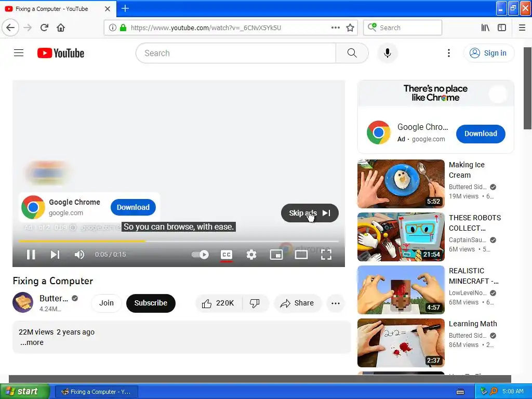
Task: Click the keyboard icon in taskbar
Action: (460, 392)
